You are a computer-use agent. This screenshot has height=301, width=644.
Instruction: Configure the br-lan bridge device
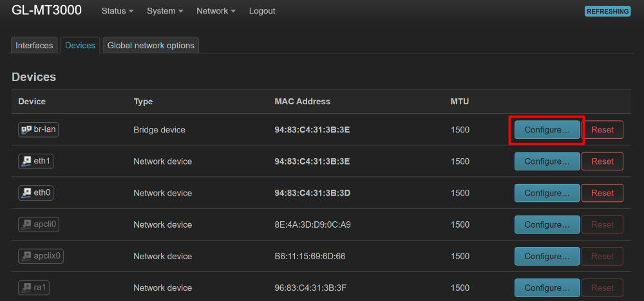tap(547, 130)
